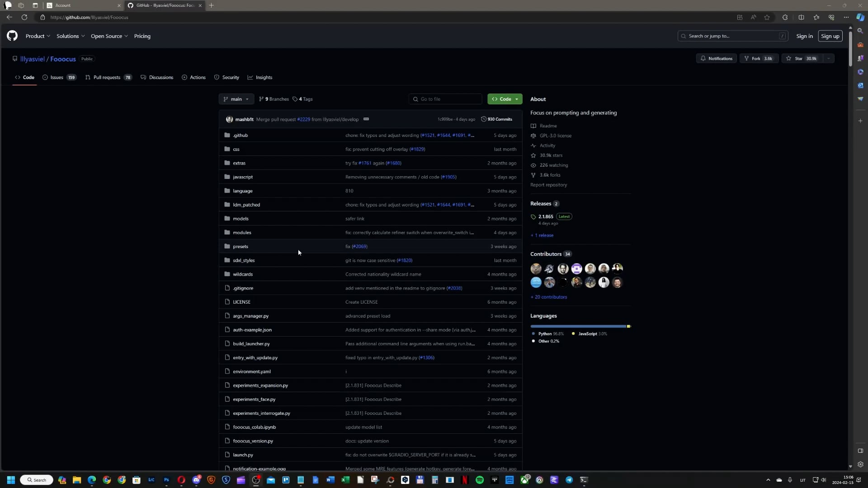
Task: Click the taskbar Search box
Action: click(37, 480)
